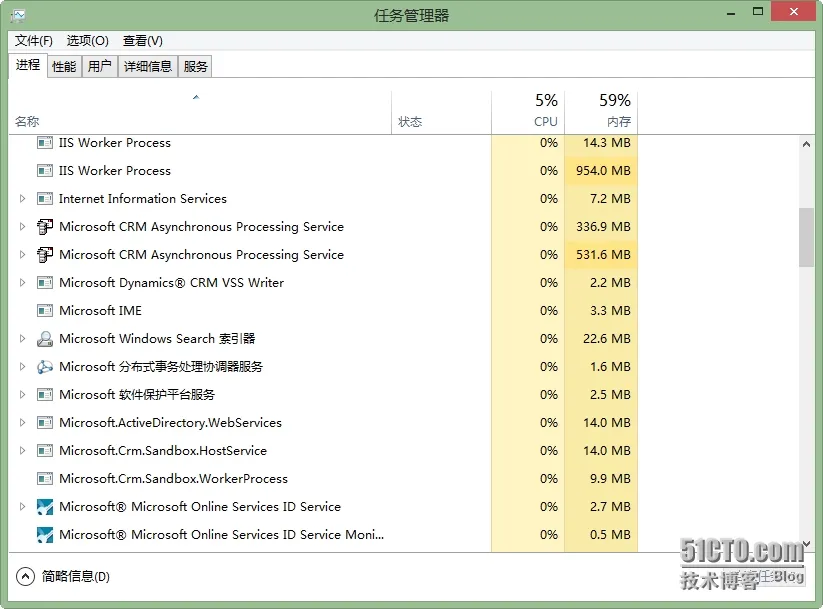
Task: Select the 954.0 MB memory cell
Action: pyautogui.click(x=601, y=171)
